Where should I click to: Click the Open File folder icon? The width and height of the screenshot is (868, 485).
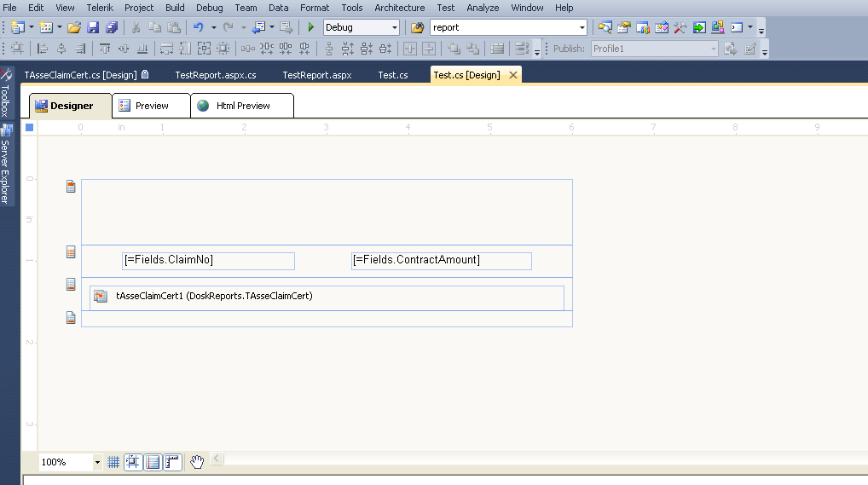tap(74, 27)
